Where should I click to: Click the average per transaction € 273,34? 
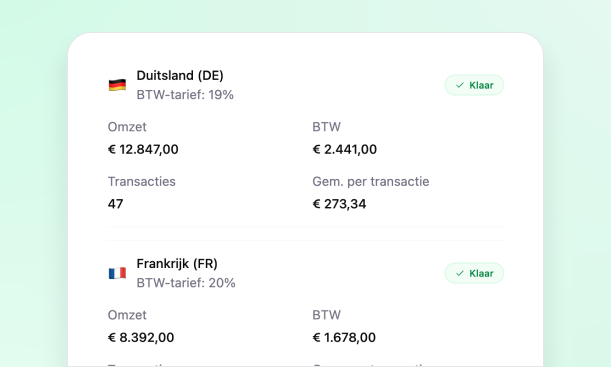click(x=339, y=204)
